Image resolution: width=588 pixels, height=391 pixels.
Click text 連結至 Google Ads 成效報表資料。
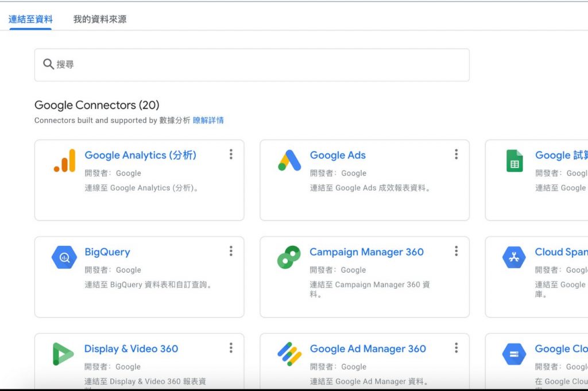pyautogui.click(x=370, y=188)
